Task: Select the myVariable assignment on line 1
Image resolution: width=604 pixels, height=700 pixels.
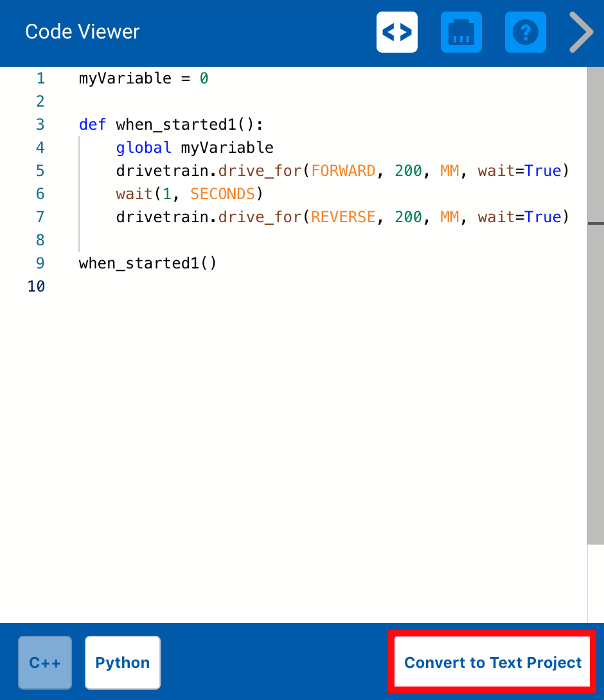Action: (x=143, y=78)
